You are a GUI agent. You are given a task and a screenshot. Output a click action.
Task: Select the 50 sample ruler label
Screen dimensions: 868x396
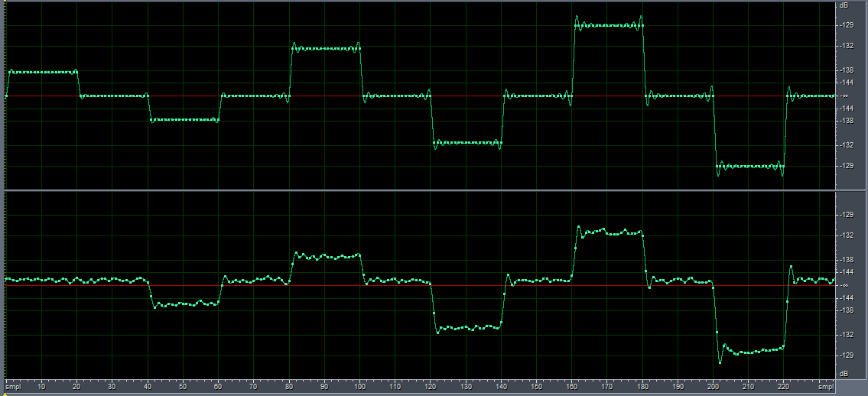(183, 387)
